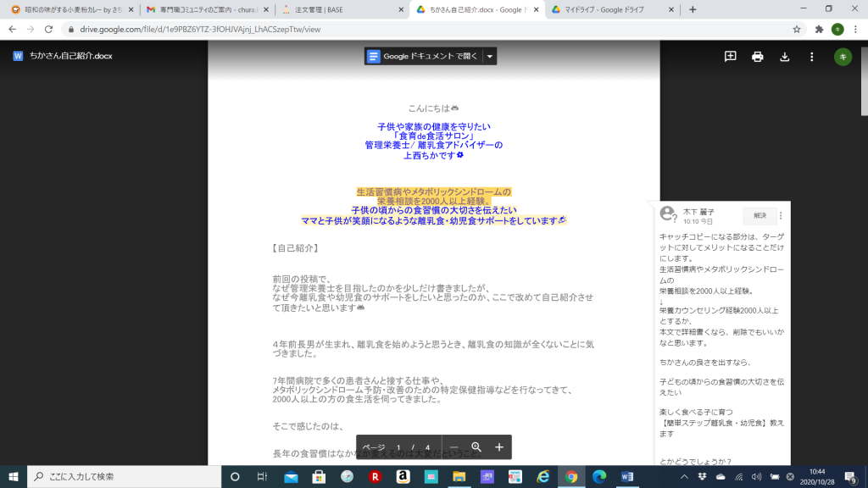This screenshot has height=488, width=868.
Task: Open Internet Explorer from the taskbar
Action: tap(543, 476)
